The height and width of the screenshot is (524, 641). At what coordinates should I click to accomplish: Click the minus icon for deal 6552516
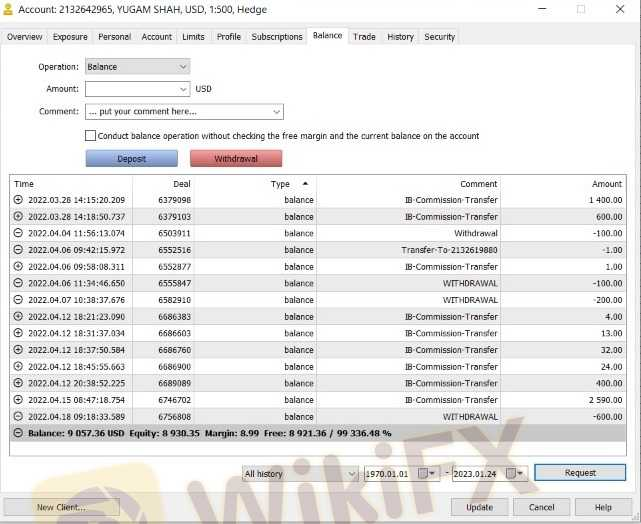(x=18, y=250)
